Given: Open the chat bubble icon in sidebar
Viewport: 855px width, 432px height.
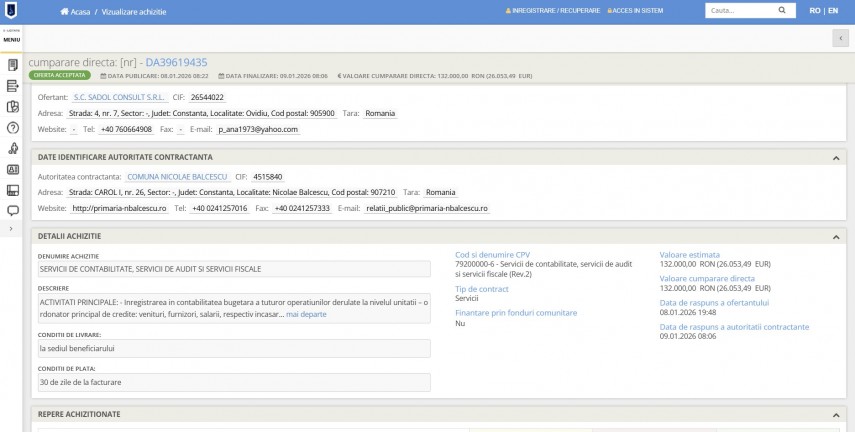Looking at the screenshot, I should [13, 211].
